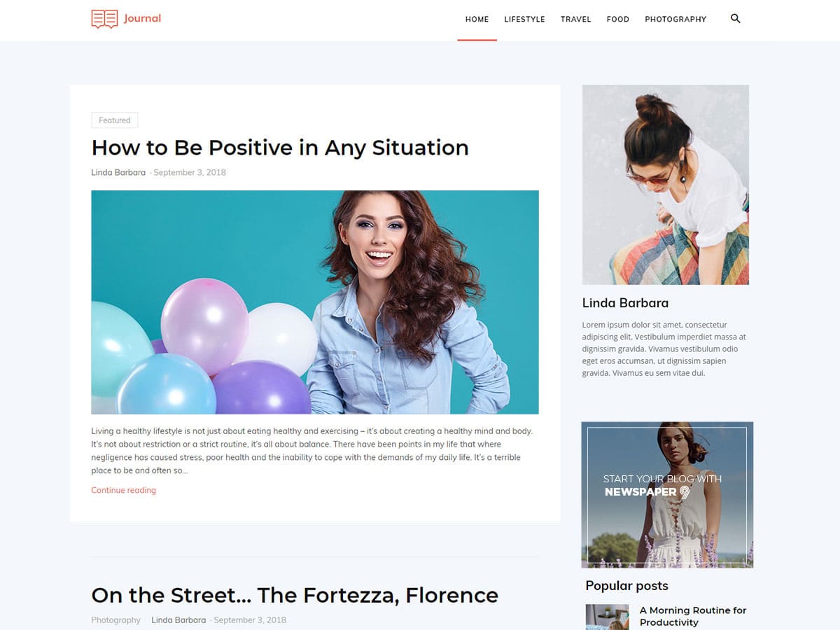Image resolution: width=840 pixels, height=630 pixels.
Task: Open 'A Morning Routine for Productivity' popular post
Action: pyautogui.click(x=693, y=616)
